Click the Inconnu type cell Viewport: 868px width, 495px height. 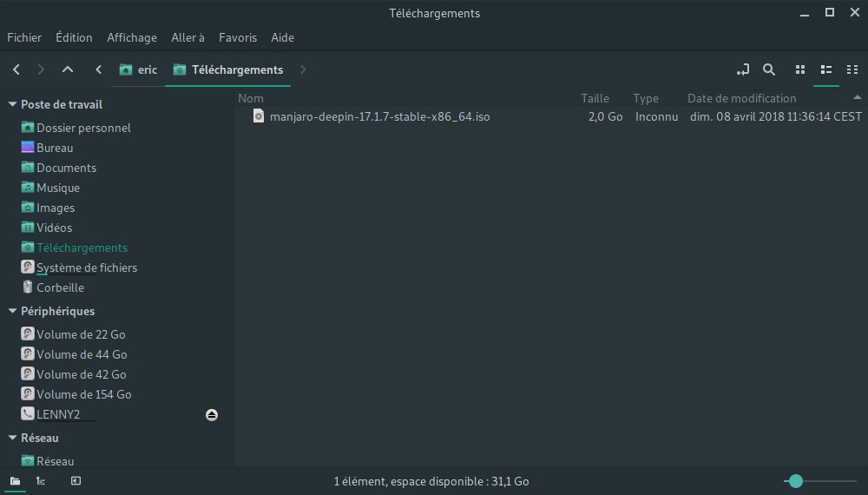[656, 117]
